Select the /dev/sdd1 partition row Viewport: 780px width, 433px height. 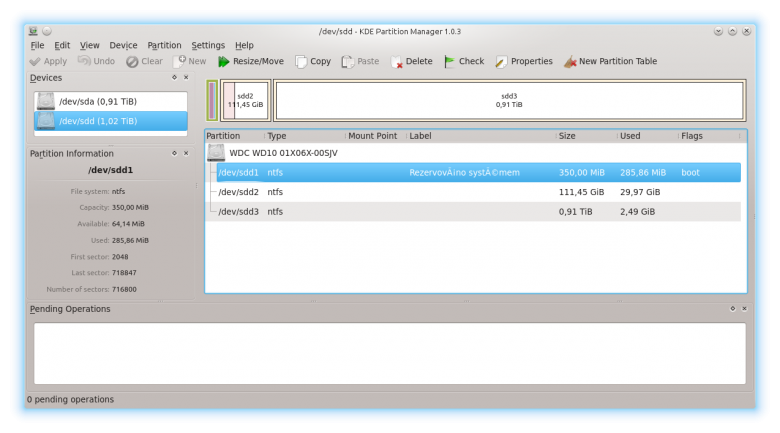pos(479,173)
